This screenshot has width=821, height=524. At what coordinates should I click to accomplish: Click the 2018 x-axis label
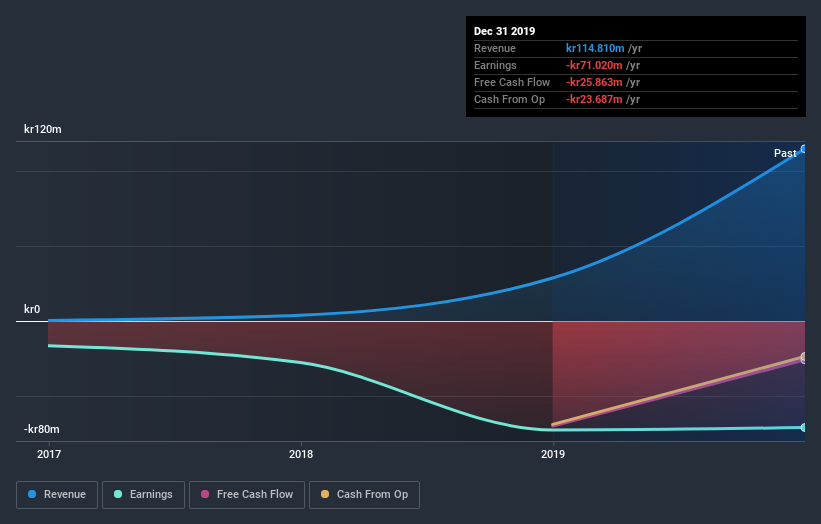[x=301, y=454]
